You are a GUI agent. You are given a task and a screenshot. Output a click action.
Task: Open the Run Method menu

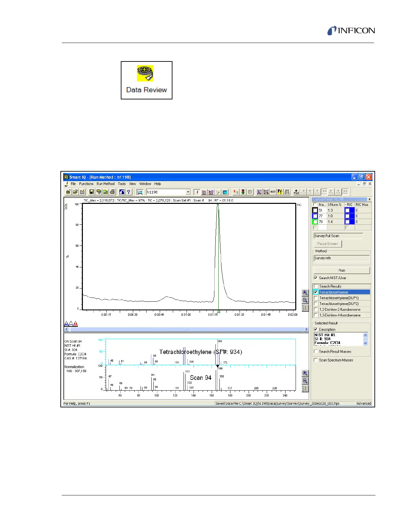[x=105, y=184]
